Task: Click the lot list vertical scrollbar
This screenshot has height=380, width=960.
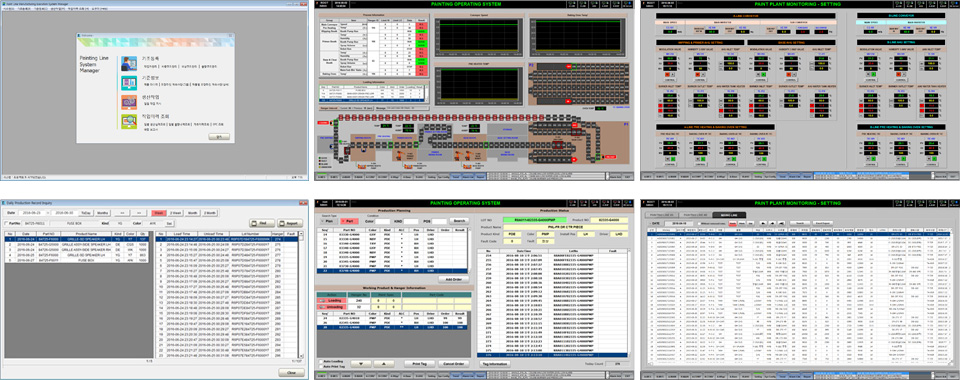Action: click(x=301, y=294)
